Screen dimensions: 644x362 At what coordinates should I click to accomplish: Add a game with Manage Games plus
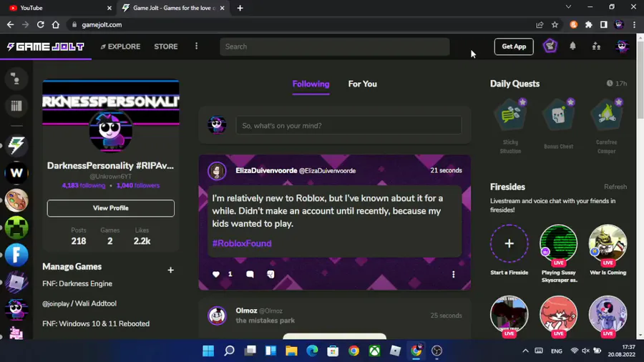click(170, 270)
